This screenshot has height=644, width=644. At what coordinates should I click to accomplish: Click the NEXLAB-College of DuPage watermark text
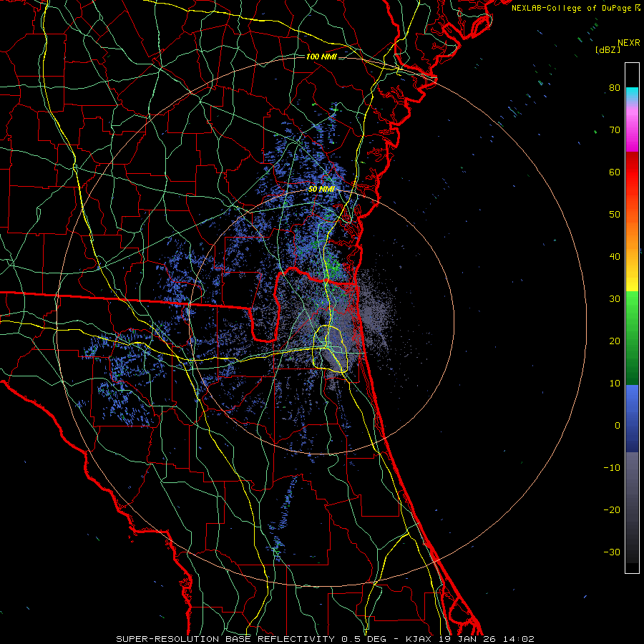tap(571, 8)
